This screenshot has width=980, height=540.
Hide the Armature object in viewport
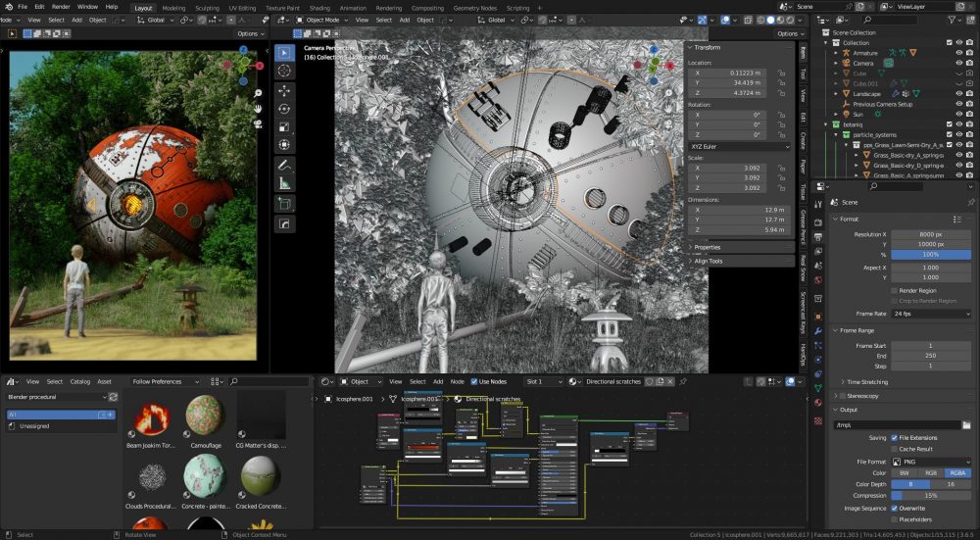pos(959,53)
